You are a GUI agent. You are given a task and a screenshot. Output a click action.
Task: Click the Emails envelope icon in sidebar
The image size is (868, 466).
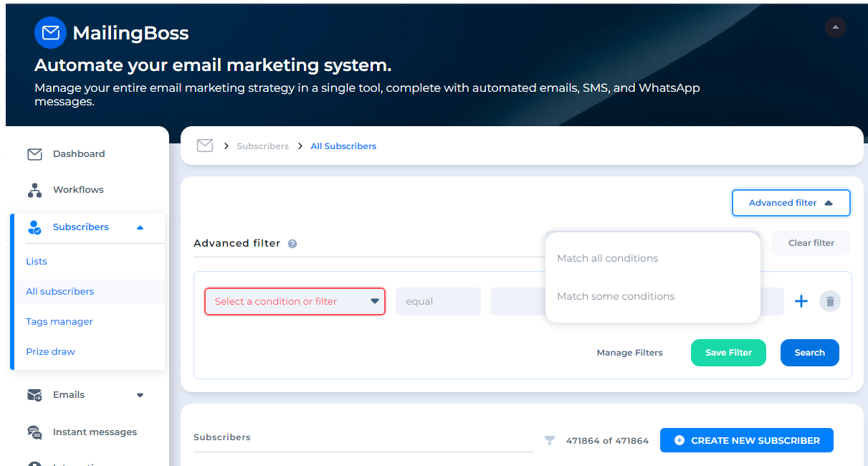click(34, 395)
